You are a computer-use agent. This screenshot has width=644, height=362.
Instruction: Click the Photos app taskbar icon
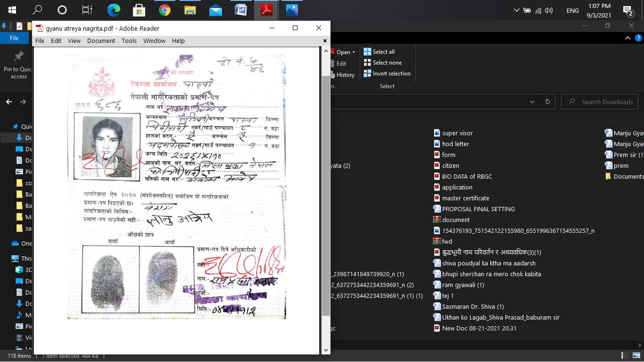(x=292, y=10)
